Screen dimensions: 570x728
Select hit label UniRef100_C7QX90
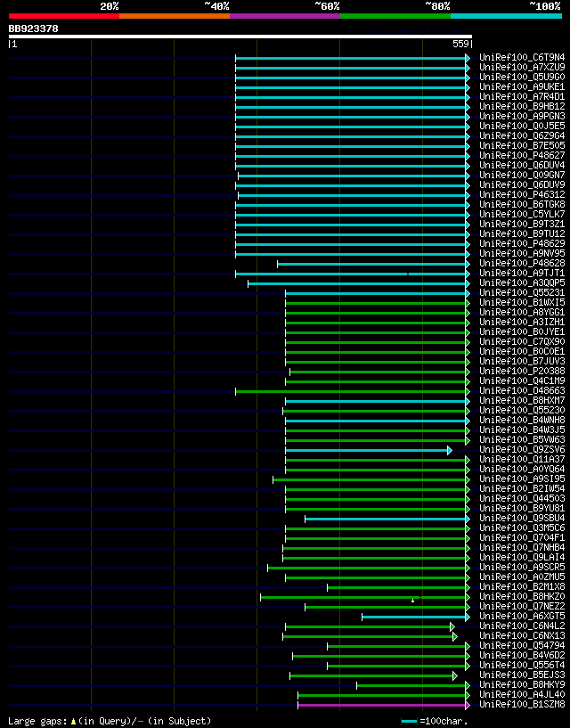tap(522, 341)
